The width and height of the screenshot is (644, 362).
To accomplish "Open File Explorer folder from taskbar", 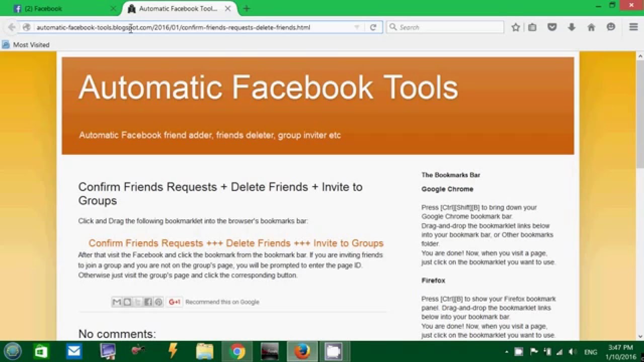I will [x=204, y=351].
